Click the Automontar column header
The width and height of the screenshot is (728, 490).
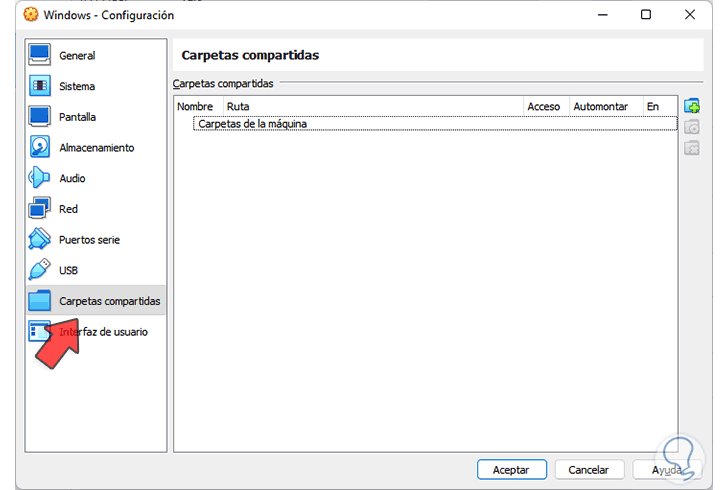click(x=606, y=106)
